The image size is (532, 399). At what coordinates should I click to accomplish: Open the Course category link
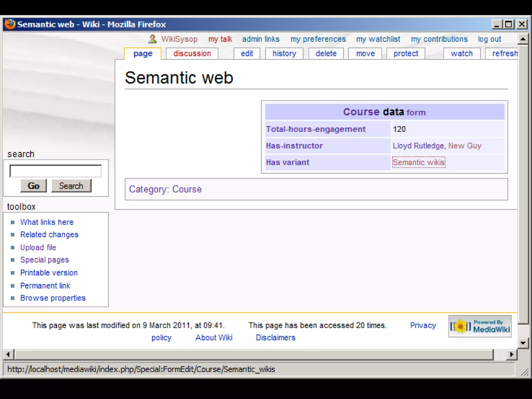pos(187,189)
